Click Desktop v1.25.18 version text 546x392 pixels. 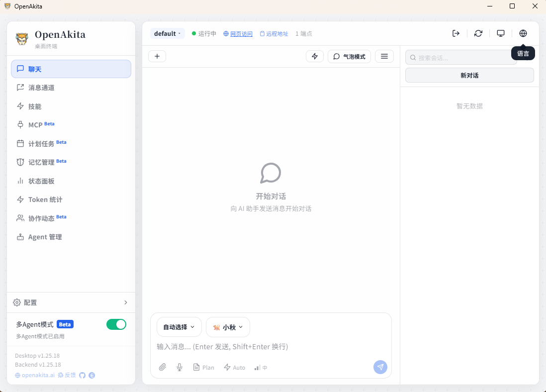pyautogui.click(x=37, y=356)
